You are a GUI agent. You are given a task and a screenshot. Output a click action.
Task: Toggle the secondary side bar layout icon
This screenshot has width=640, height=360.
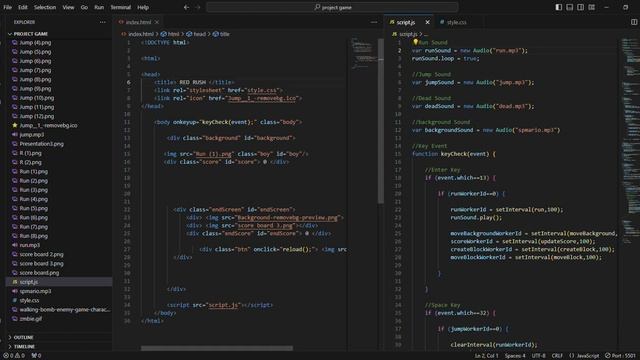point(580,7)
